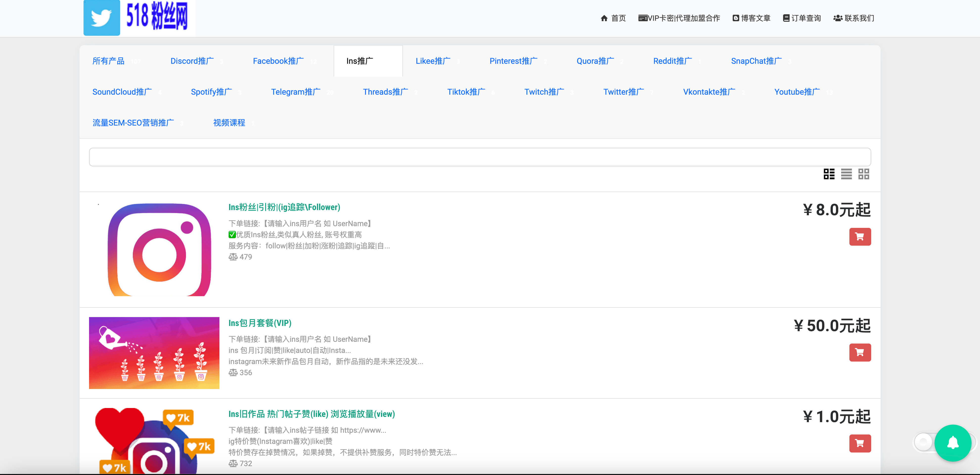Select the Twitter推广 tab
Screen dimensions: 980x475
tap(628, 92)
